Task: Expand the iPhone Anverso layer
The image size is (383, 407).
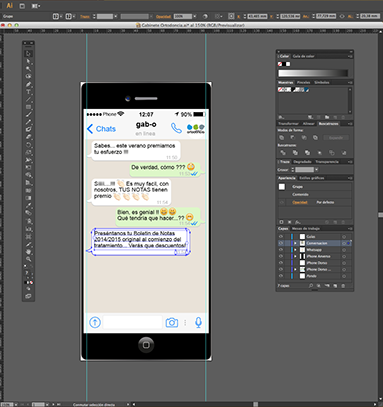Action: coord(295,256)
